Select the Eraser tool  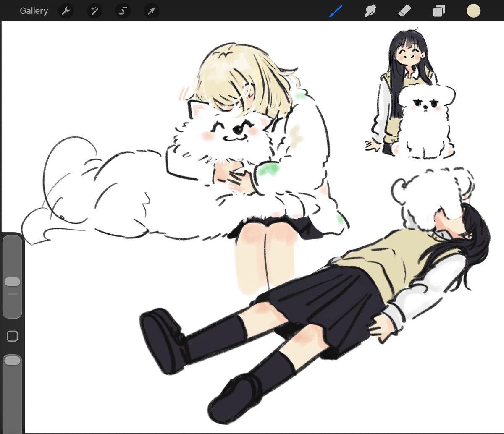coord(404,11)
